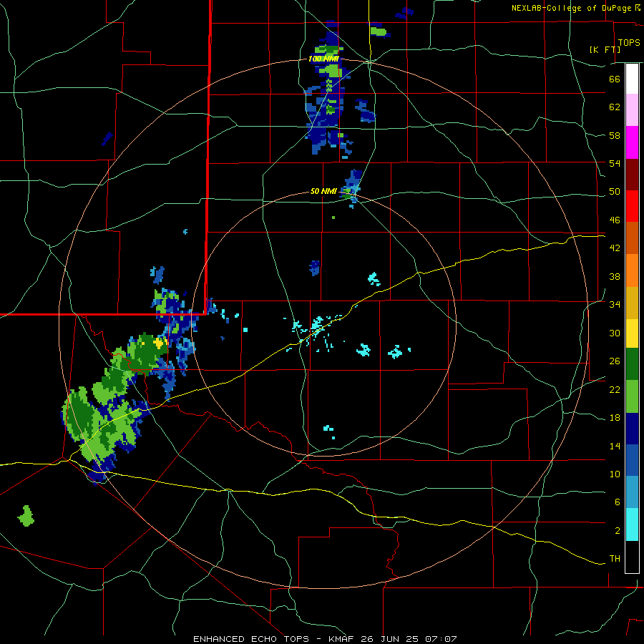Click the '38' legend value
The height and width of the screenshot is (644, 644).
click(x=615, y=276)
